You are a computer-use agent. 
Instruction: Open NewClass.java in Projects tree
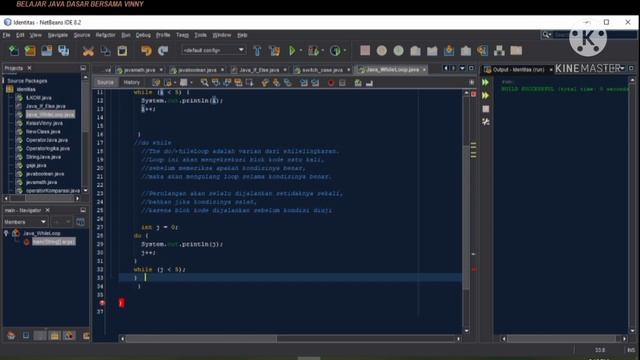point(43,131)
